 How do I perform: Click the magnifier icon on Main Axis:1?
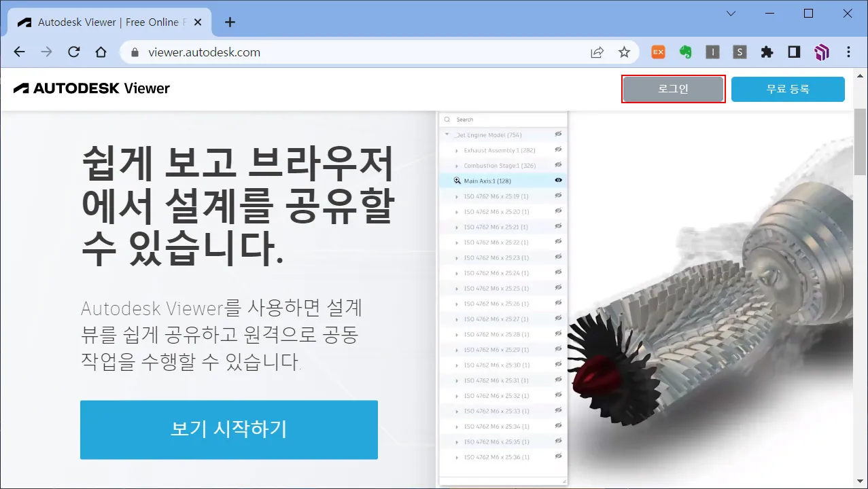(x=457, y=181)
